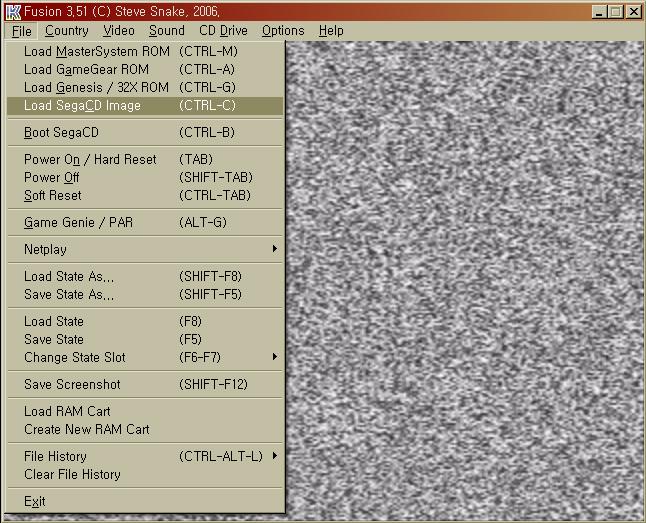Select Clear File History
This screenshot has width=646, height=523.
145,474
